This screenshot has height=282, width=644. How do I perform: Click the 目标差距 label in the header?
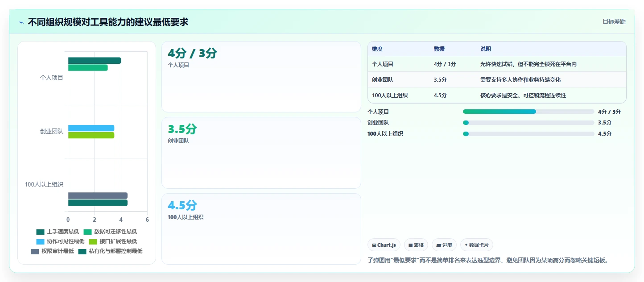point(614,21)
